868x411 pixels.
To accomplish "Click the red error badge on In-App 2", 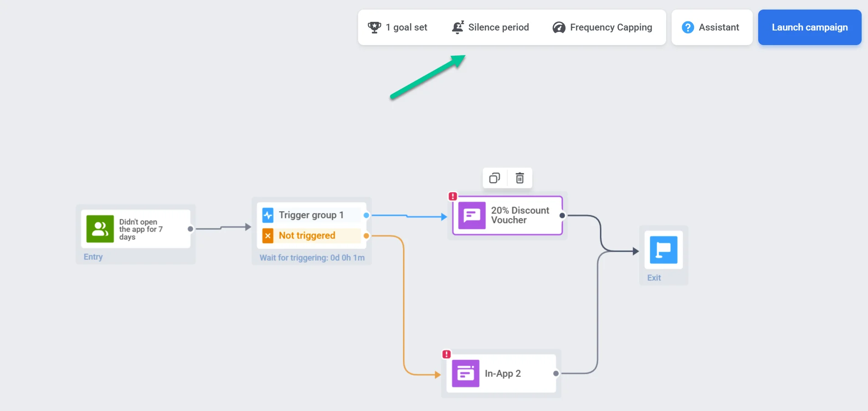I will (447, 354).
